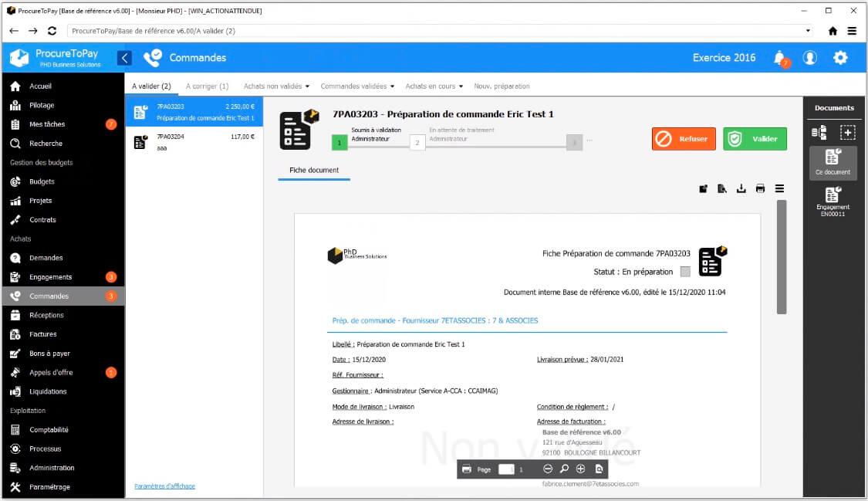Image resolution: width=868 pixels, height=501 pixels.
Task: Click the download icon above document
Action: click(741, 188)
